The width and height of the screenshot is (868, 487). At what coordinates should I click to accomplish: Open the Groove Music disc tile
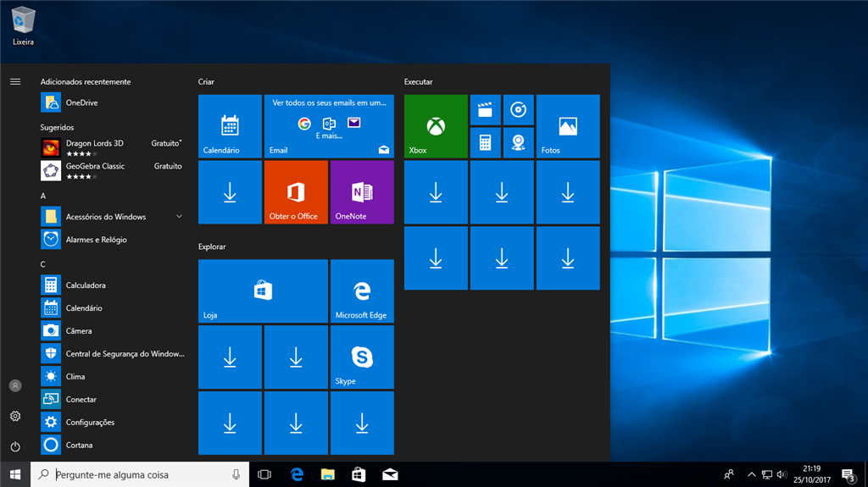click(x=517, y=110)
